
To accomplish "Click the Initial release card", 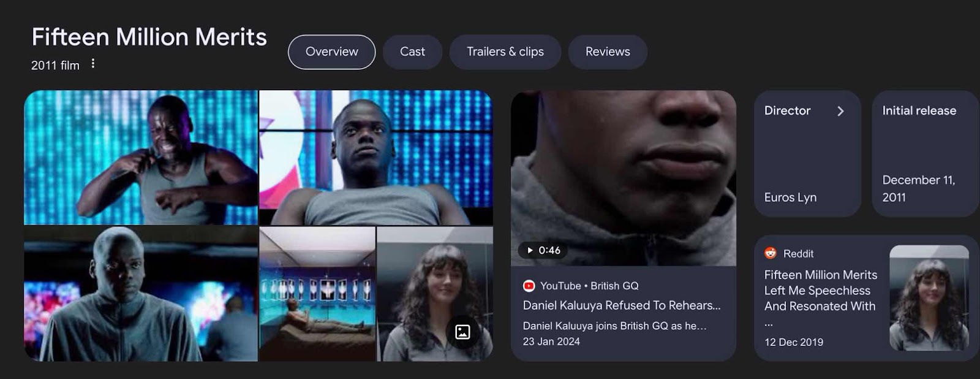I will [925, 154].
